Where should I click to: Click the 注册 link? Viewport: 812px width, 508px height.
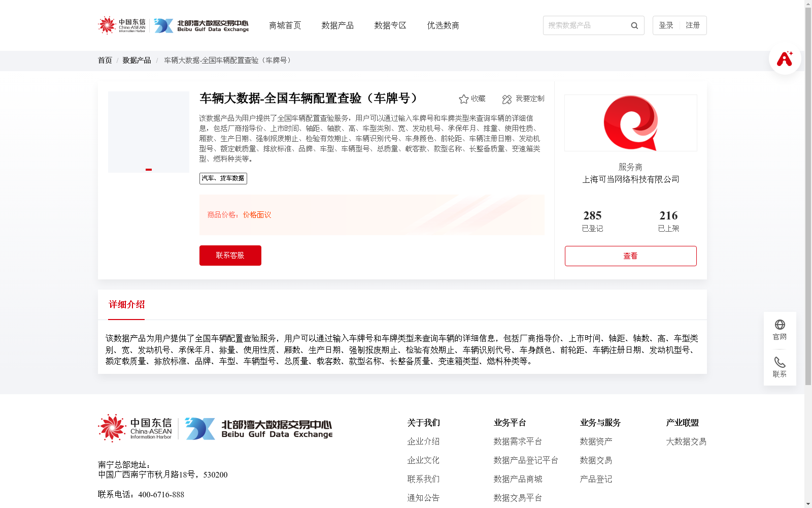[693, 25]
